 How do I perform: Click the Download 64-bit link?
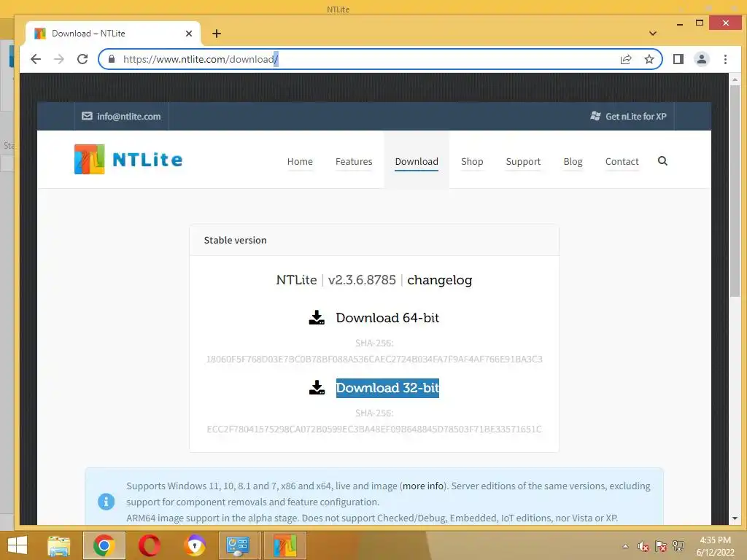387,318
